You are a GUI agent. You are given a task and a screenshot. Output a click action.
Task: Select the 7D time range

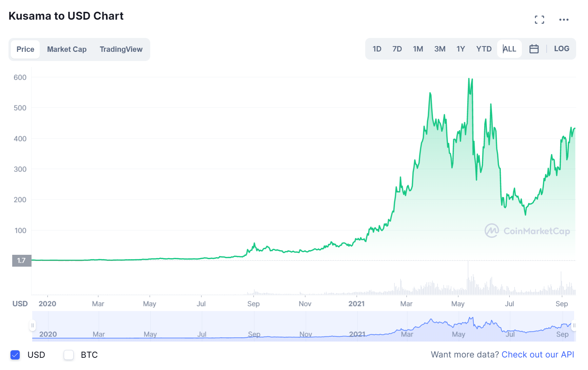click(397, 49)
